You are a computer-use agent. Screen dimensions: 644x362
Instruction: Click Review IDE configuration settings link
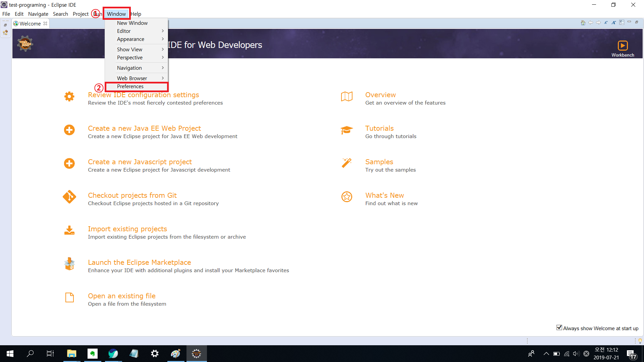coord(143,95)
